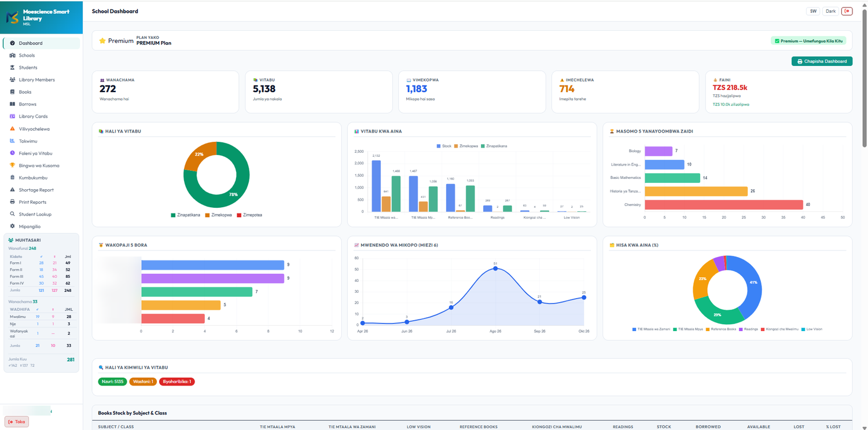Open Shortage Report menu item
Screen dimensions: 868x430
click(42, 190)
